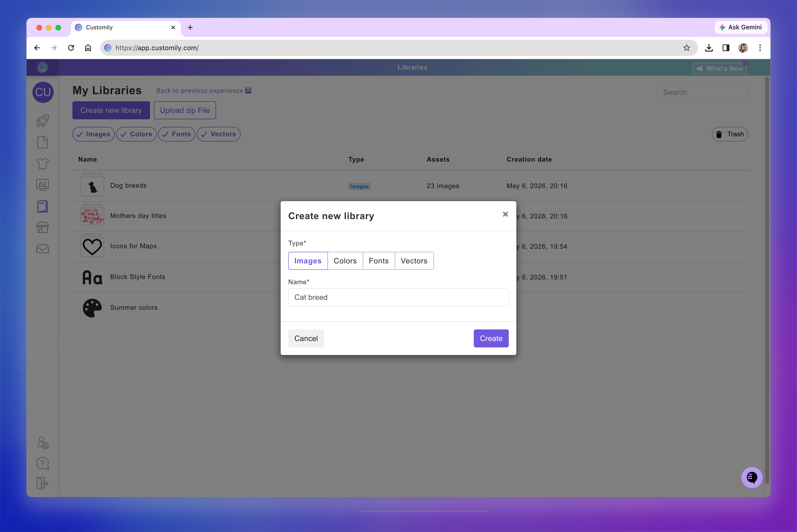Toggle the Vectors filter chip
Image resolution: width=797 pixels, height=532 pixels.
click(x=218, y=134)
